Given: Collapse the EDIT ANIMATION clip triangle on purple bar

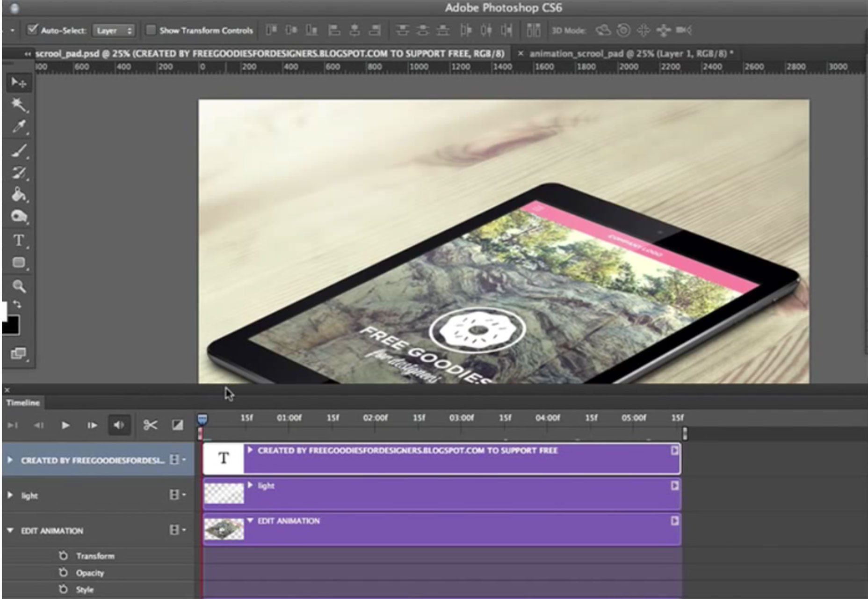Looking at the screenshot, I should (250, 520).
